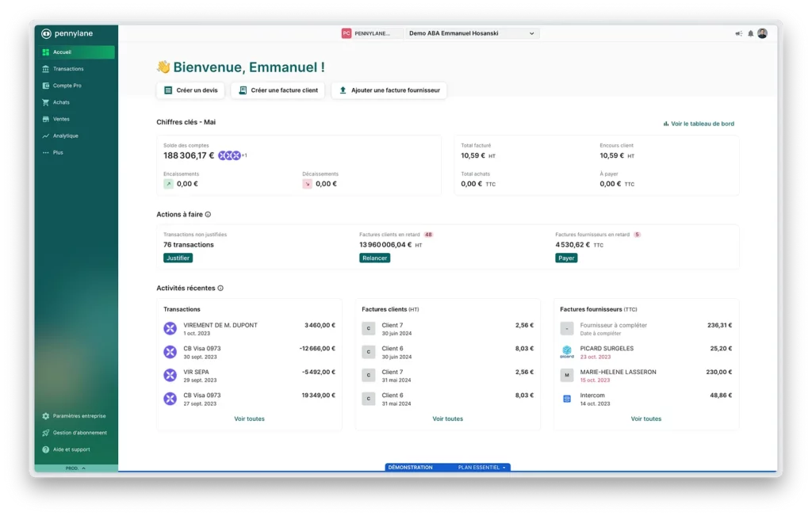The image size is (812, 516).
Task: Open the notifications bell
Action: [750, 33]
